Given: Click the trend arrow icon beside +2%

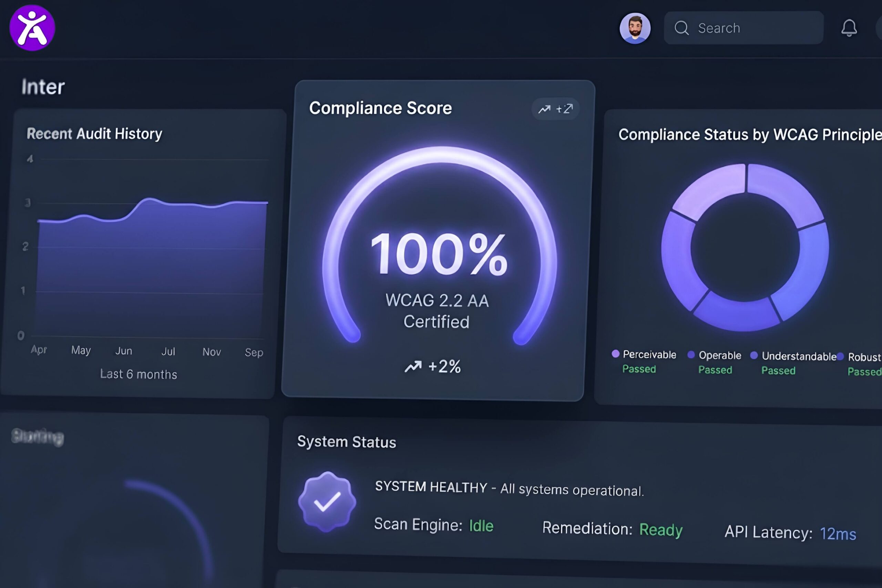Looking at the screenshot, I should click(413, 367).
